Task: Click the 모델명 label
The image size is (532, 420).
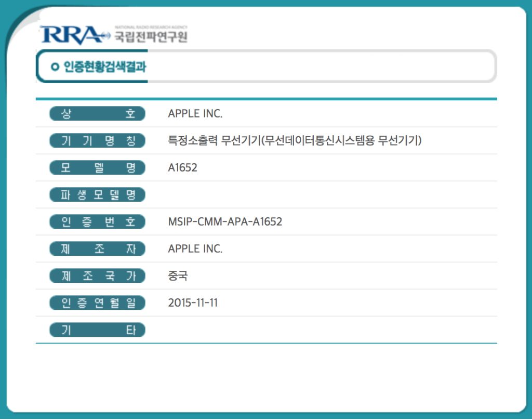Action: coord(97,168)
